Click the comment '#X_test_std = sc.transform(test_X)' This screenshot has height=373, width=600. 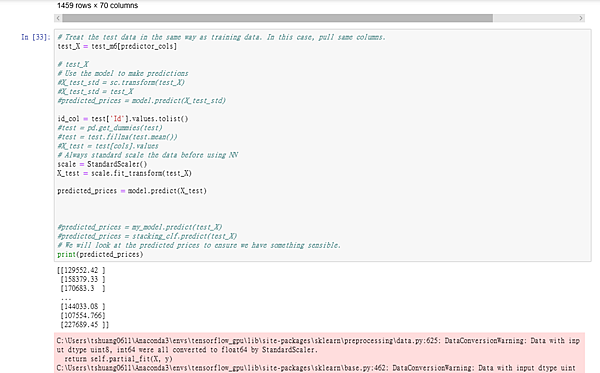(121, 82)
